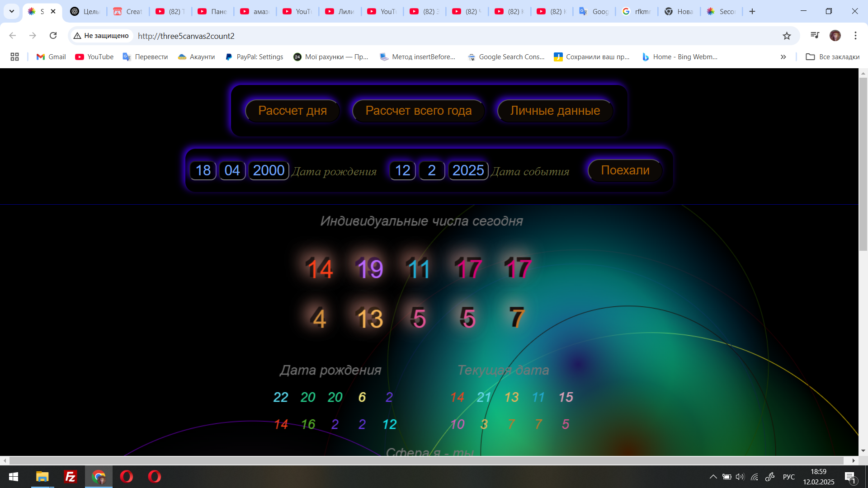Viewport: 868px width, 488px height.
Task: Open File Explorer from taskbar
Action: click(42, 477)
